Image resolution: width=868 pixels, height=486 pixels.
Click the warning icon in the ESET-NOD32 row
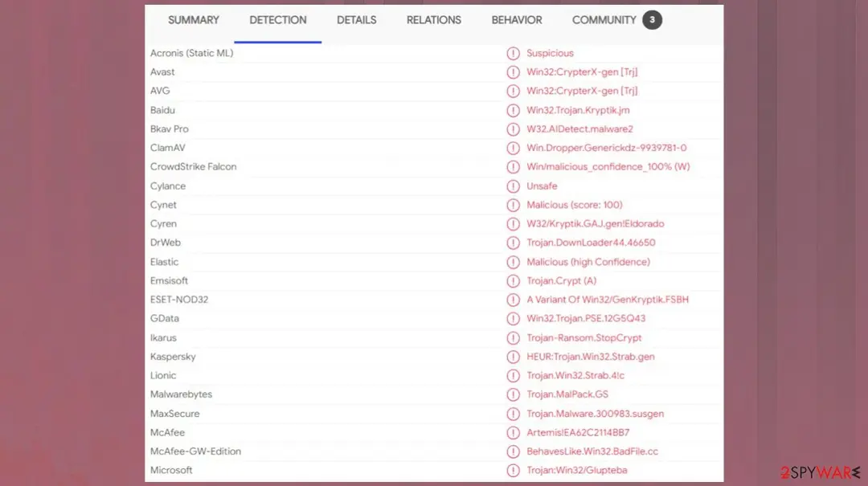[513, 300]
